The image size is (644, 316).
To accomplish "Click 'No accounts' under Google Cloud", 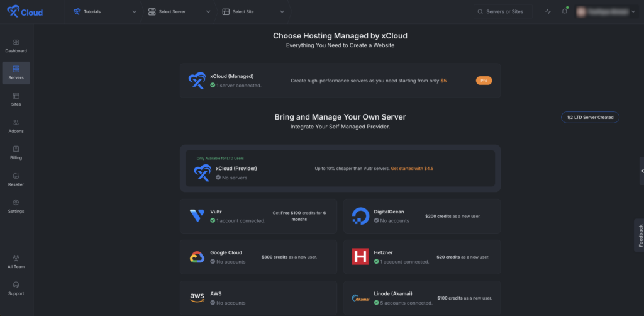I will point(231,262).
